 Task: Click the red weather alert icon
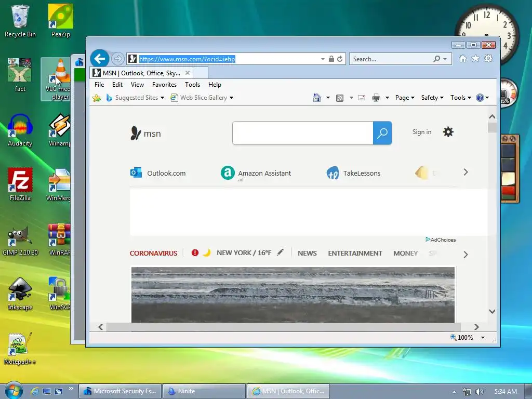[195, 253]
